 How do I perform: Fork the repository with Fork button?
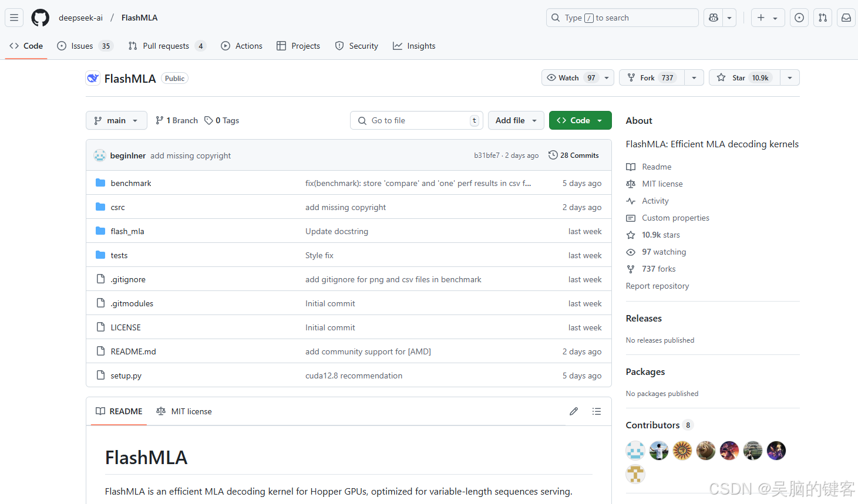[652, 77]
